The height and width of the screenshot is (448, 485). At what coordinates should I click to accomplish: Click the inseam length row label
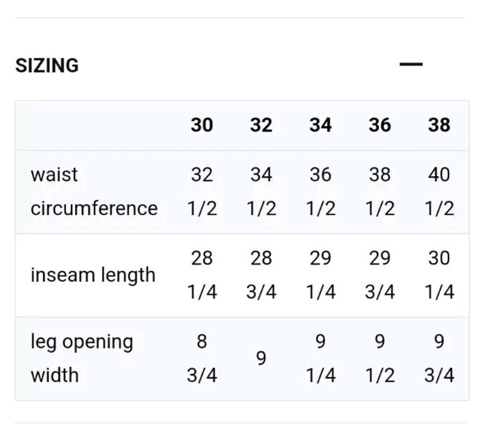click(93, 275)
